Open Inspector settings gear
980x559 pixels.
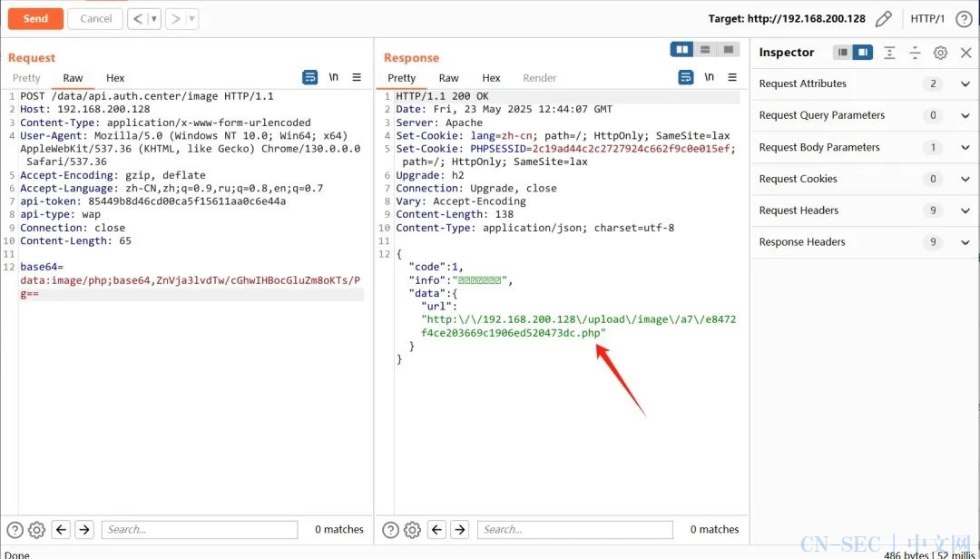940,53
